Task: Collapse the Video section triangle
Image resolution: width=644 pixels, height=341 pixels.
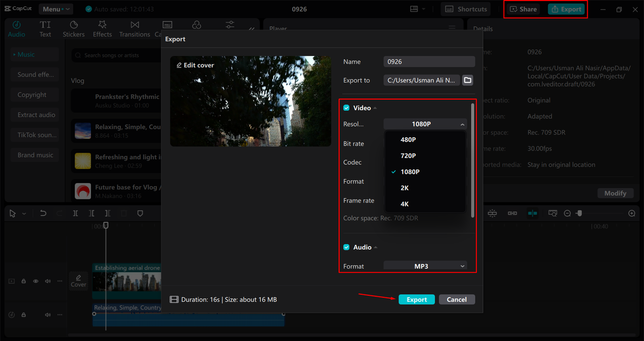Action: pyautogui.click(x=375, y=108)
